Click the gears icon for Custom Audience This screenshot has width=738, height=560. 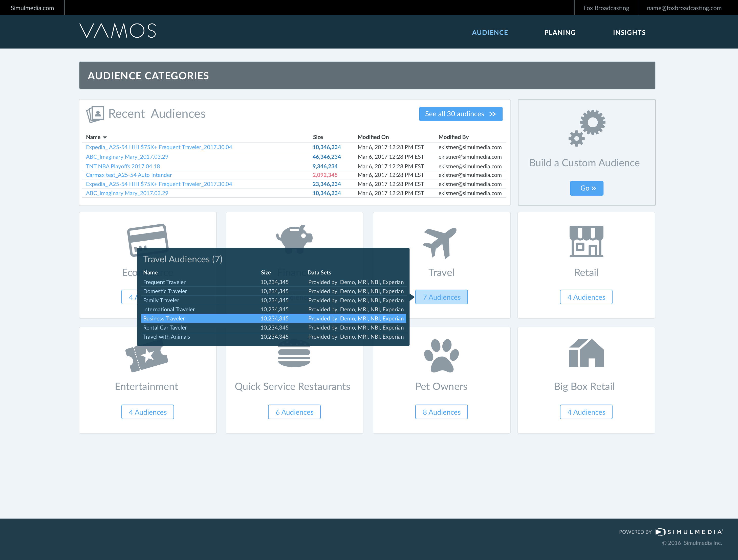pyautogui.click(x=587, y=128)
